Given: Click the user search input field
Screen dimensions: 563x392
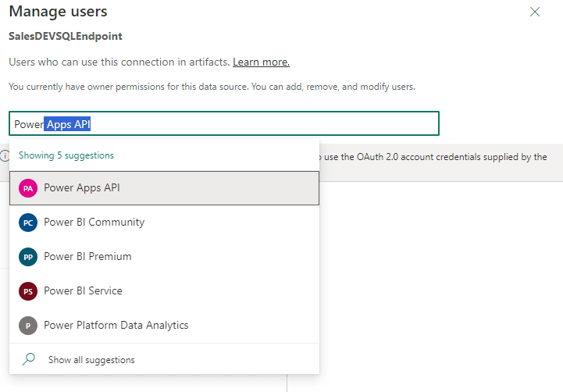Looking at the screenshot, I should 223,123.
